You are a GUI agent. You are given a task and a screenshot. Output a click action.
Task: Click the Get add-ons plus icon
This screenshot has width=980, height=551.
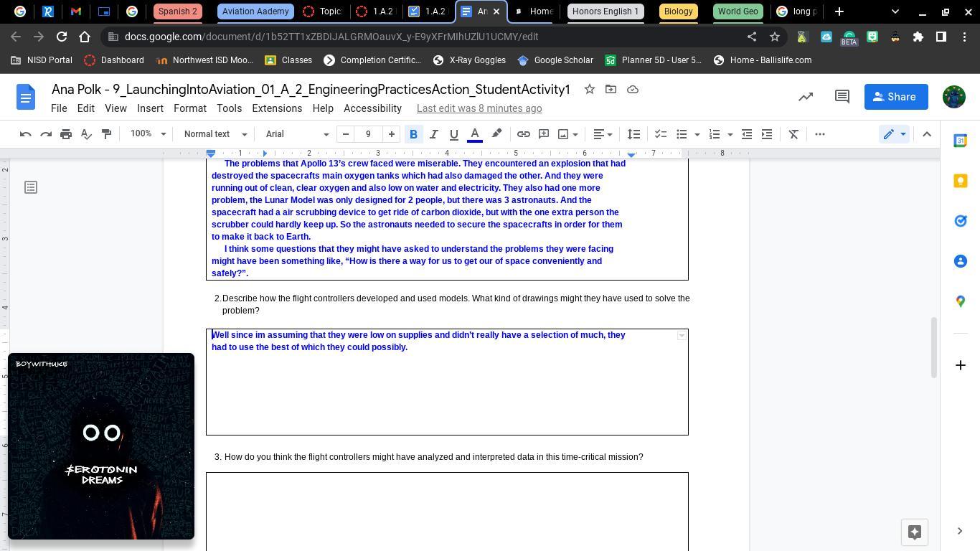coord(961,365)
